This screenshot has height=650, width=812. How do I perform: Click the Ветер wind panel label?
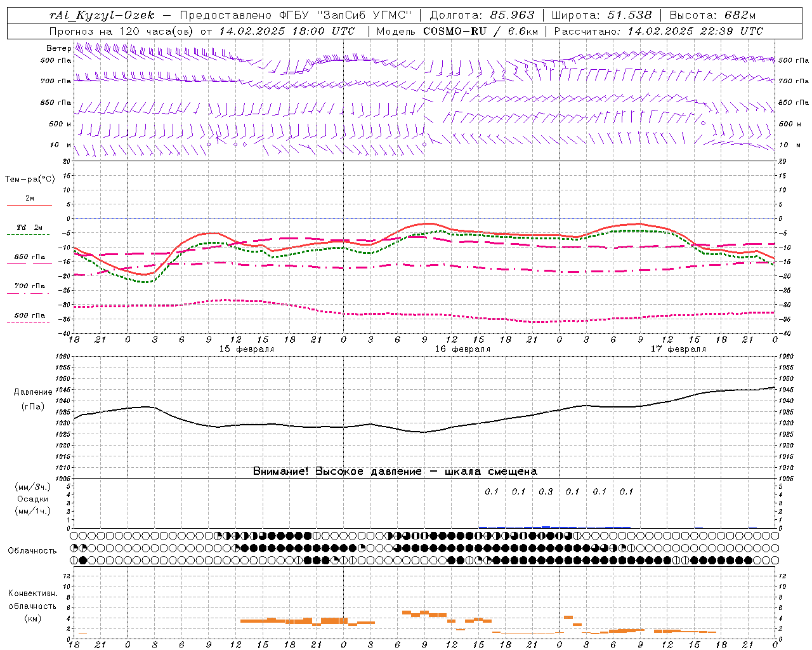[58, 48]
